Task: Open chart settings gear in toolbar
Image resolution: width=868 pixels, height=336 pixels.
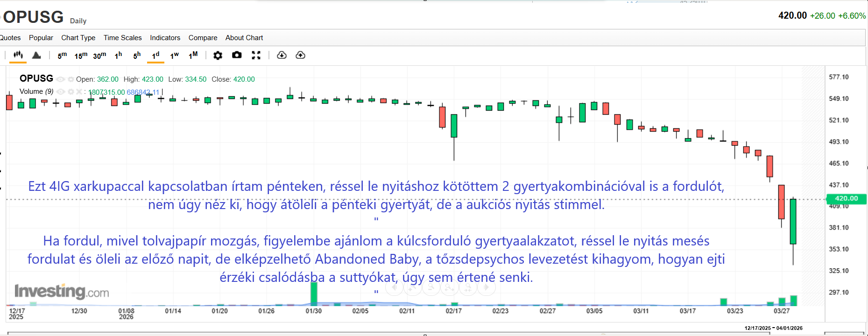Action: click(x=218, y=55)
